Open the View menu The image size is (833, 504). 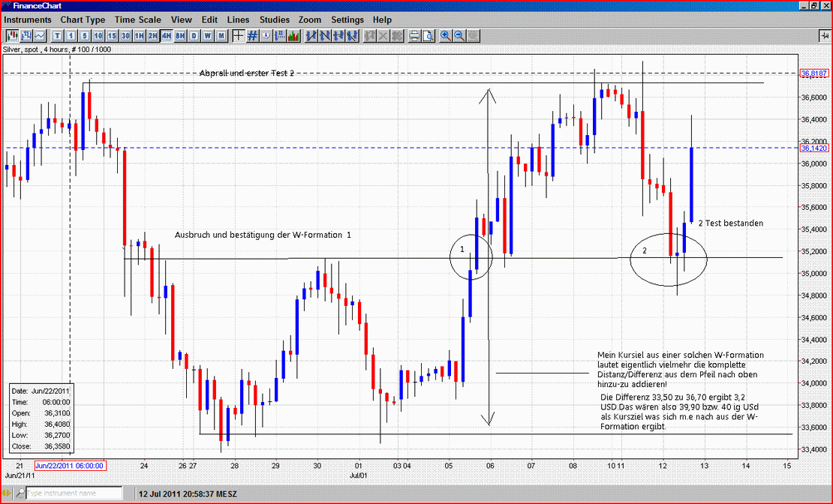181,19
